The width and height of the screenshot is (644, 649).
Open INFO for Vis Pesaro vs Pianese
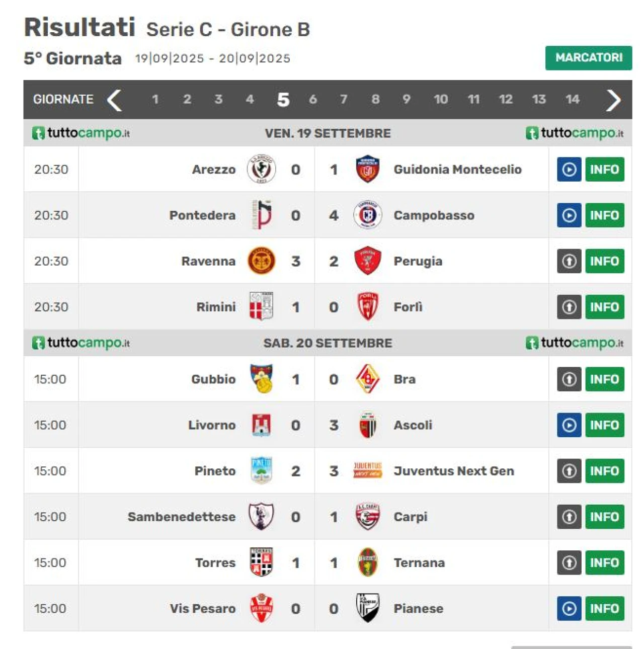pyautogui.click(x=604, y=608)
